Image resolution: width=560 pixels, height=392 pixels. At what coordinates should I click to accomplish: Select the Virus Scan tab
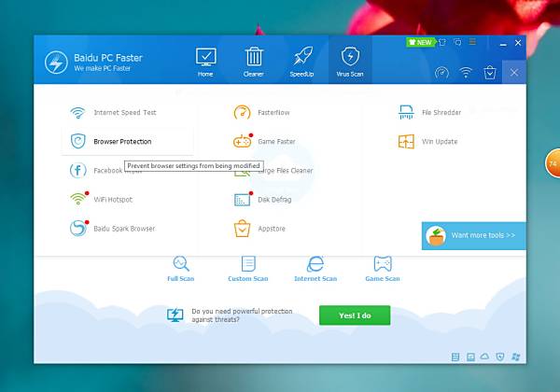[350, 60]
